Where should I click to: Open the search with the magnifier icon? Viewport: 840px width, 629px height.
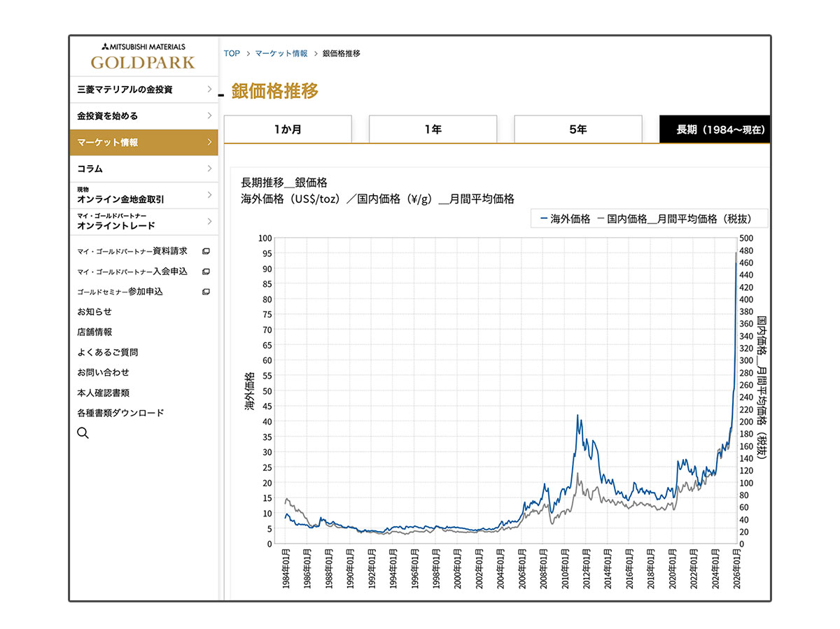tap(83, 432)
